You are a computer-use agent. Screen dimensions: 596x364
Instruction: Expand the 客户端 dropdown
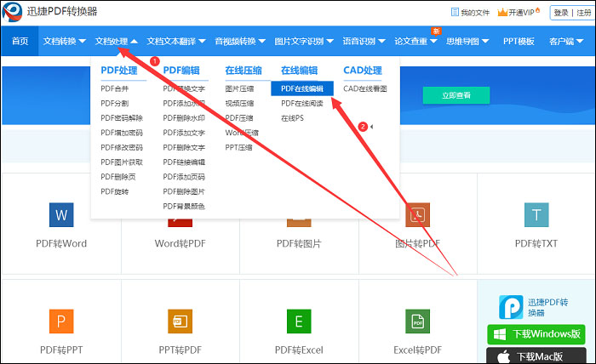[x=566, y=41]
